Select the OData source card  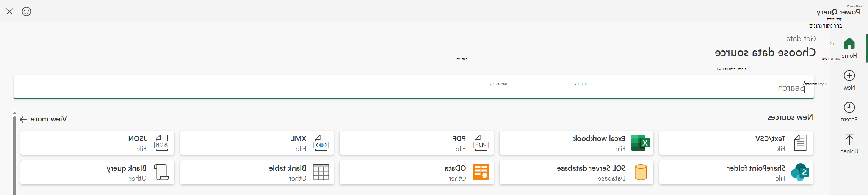click(x=417, y=173)
